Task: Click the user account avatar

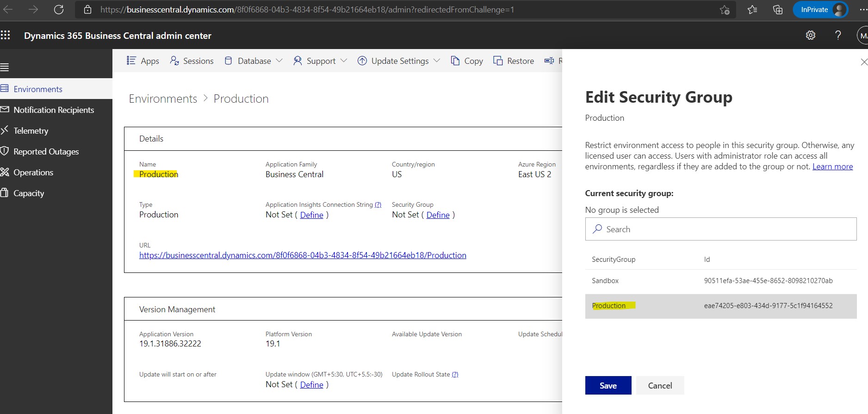Action: point(863,35)
